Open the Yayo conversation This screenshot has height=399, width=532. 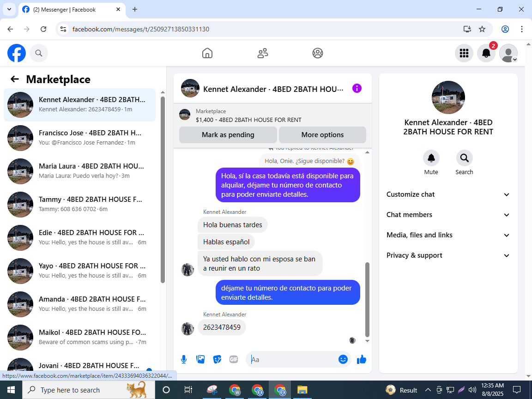(x=80, y=271)
